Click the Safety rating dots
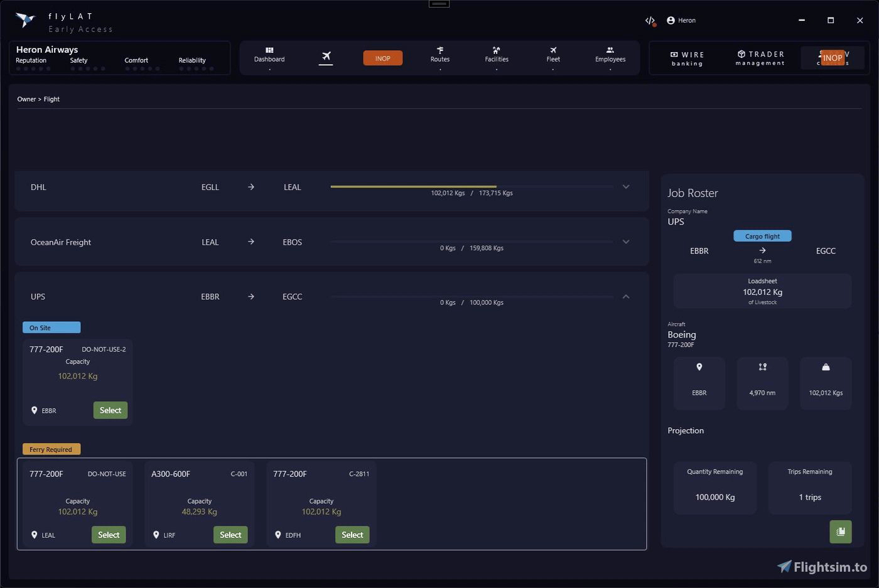This screenshot has width=879, height=588. [x=87, y=68]
